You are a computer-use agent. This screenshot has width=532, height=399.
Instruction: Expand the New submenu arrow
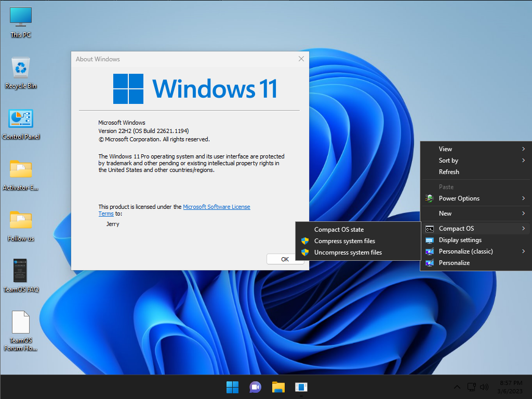[x=524, y=214]
